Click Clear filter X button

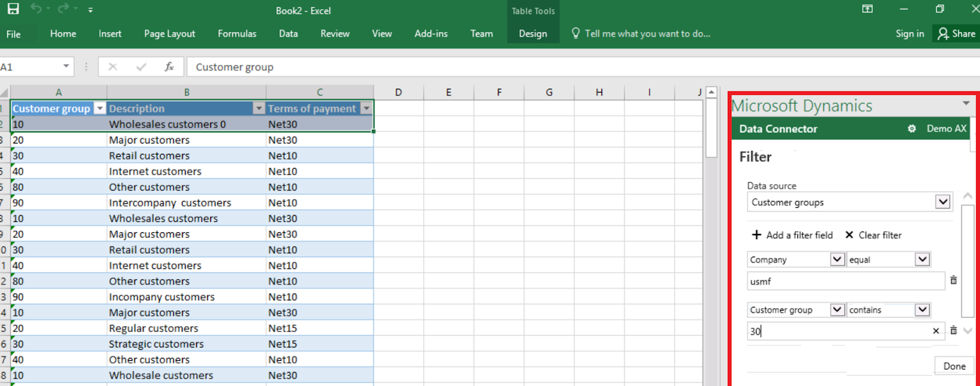coord(873,235)
